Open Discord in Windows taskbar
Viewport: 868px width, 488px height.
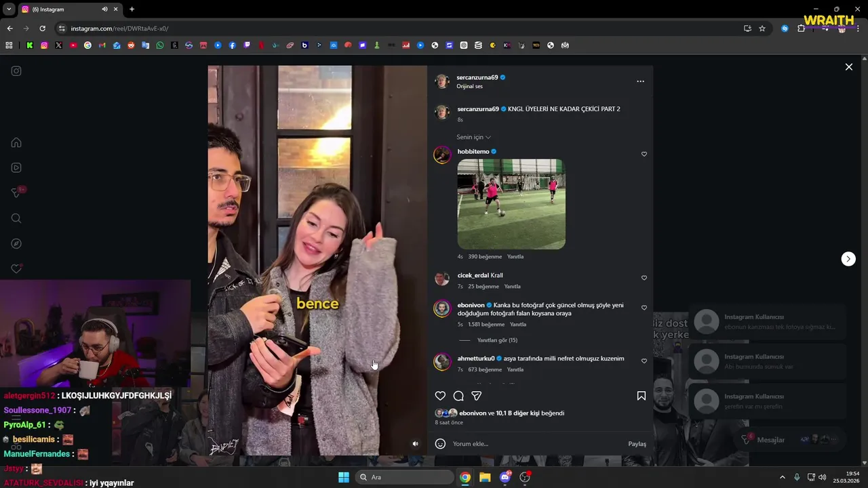pyautogui.click(x=505, y=477)
